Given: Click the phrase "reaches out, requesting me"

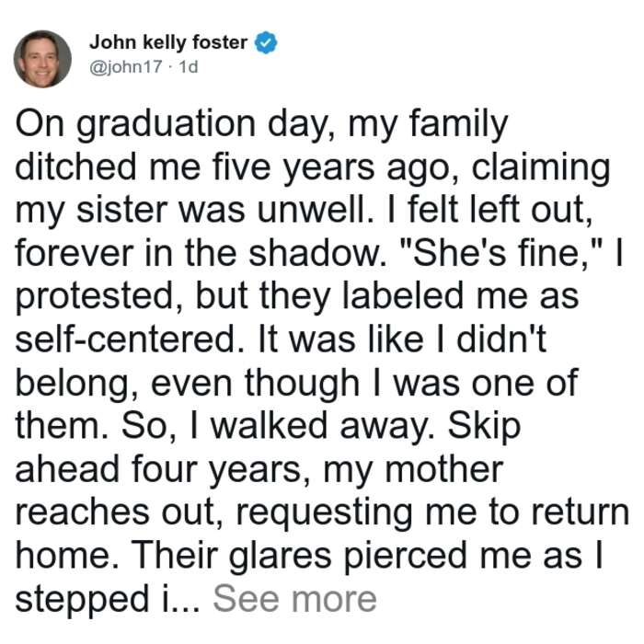Looking at the screenshot, I should click(x=246, y=512).
